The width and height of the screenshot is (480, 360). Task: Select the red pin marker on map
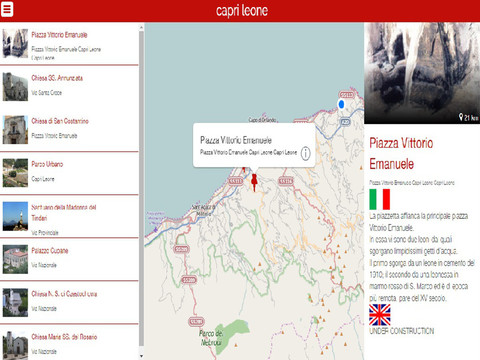(254, 182)
